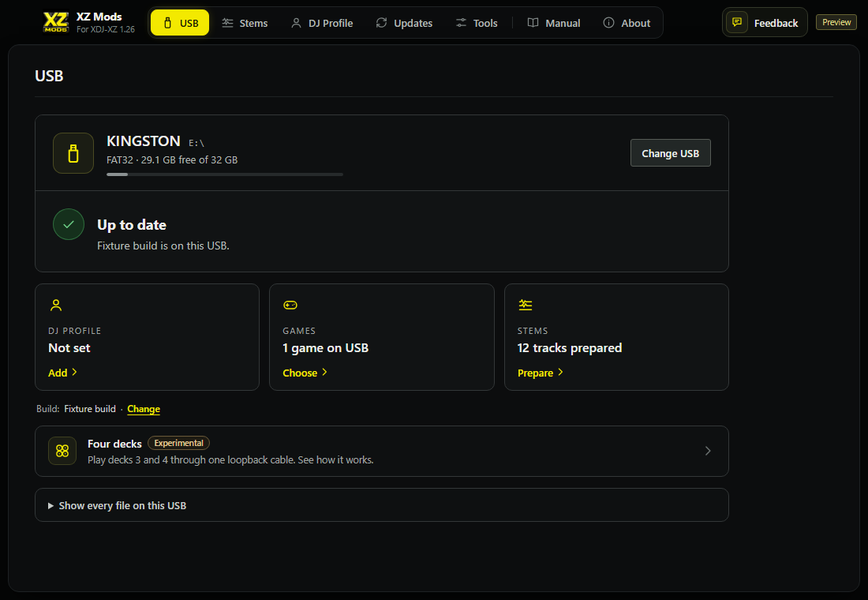868x600 pixels.
Task: Click Add link in DJ Profile card
Action: 62,373
